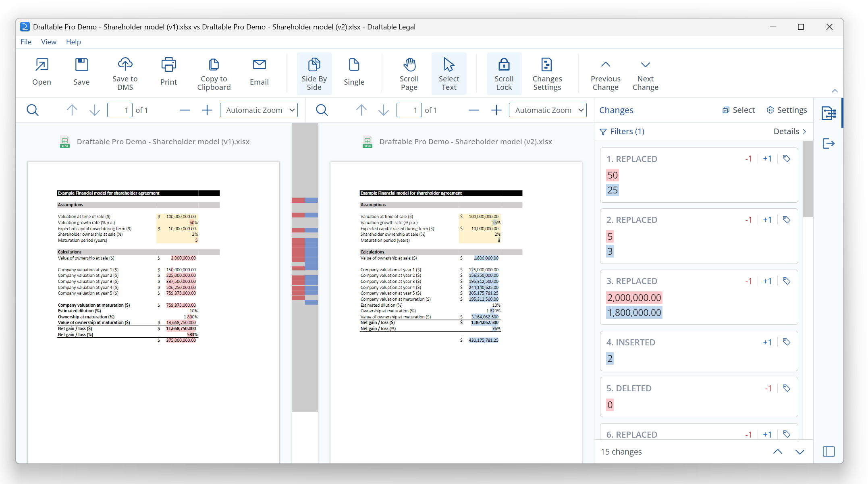
Task: Open the View menu
Action: [x=48, y=42]
